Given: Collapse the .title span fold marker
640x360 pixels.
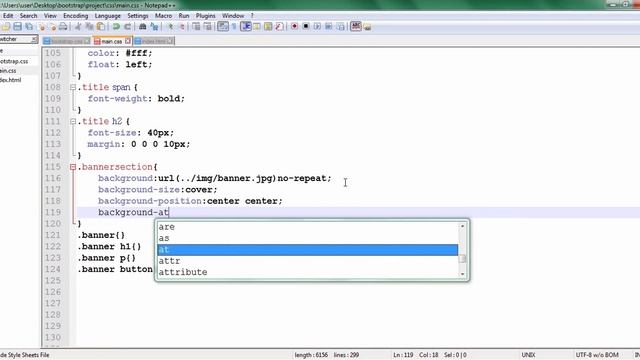Looking at the screenshot, I should point(73,87).
